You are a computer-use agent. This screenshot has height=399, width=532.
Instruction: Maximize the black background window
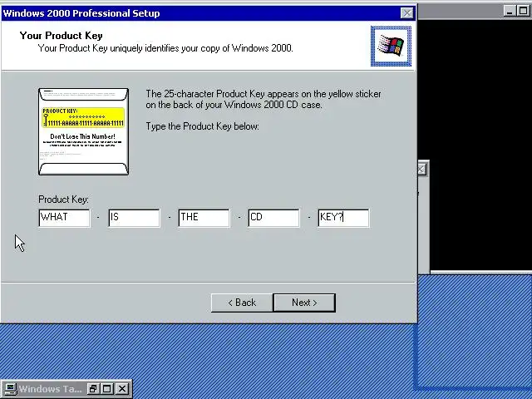pyautogui.click(x=524, y=11)
